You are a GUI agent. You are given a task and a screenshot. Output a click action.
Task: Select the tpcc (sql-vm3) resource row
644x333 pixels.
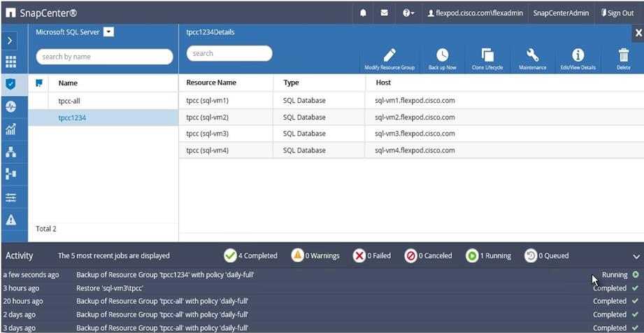411,134
